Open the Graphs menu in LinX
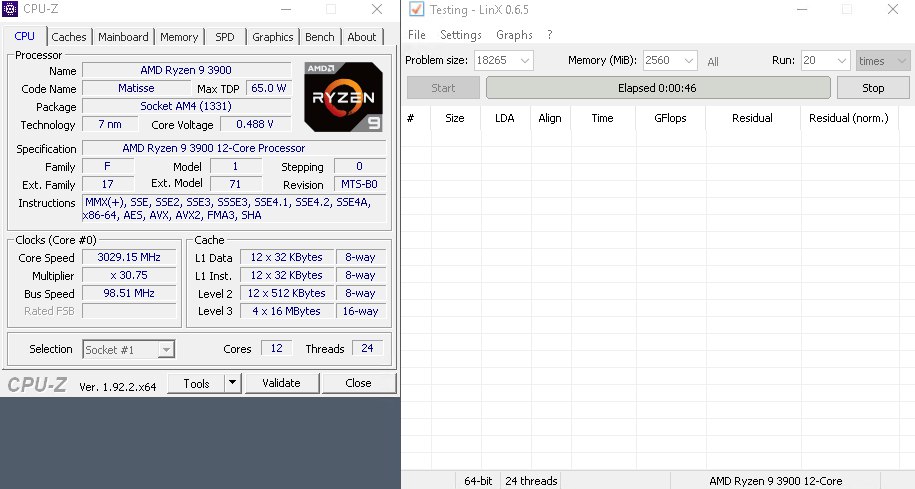 tap(514, 35)
